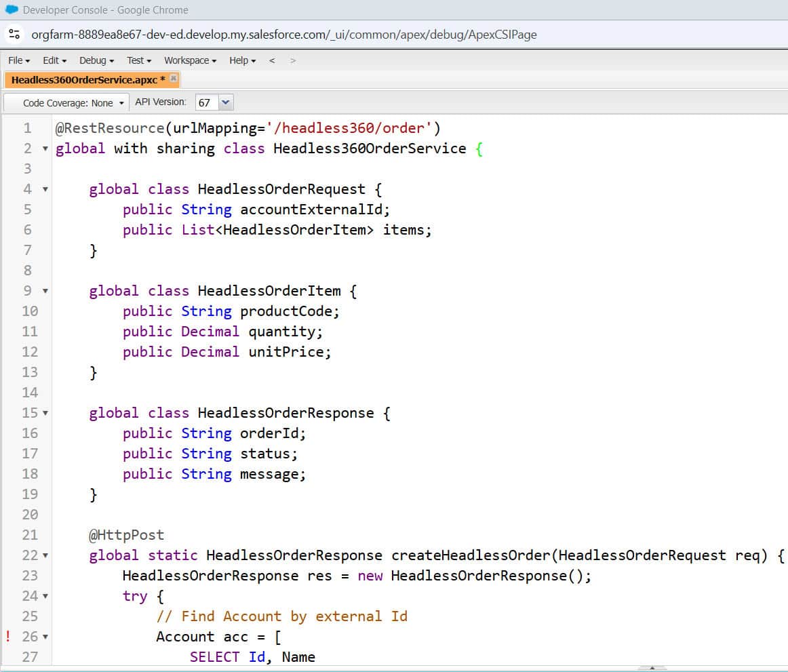Open the Help menu
The height and width of the screenshot is (672, 788).
point(242,60)
